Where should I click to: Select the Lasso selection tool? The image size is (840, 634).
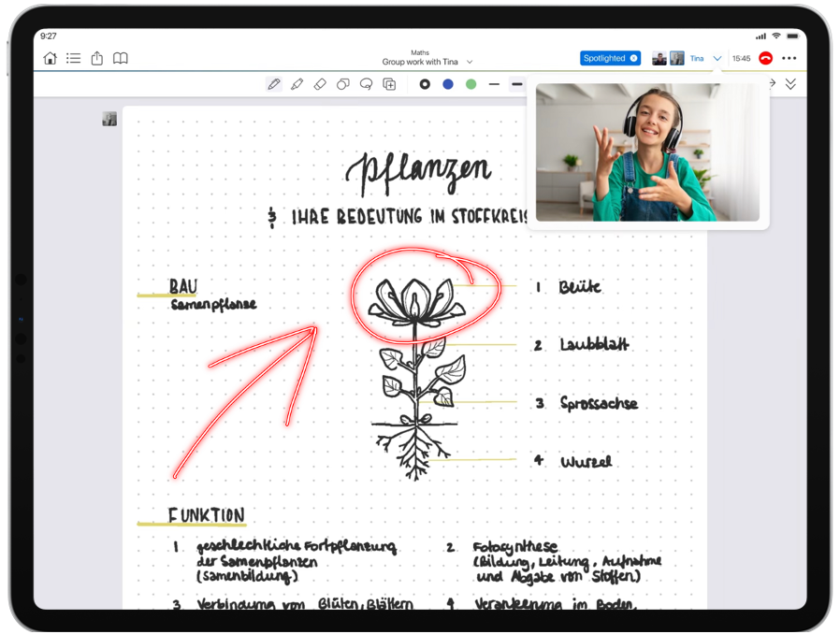coord(367,84)
